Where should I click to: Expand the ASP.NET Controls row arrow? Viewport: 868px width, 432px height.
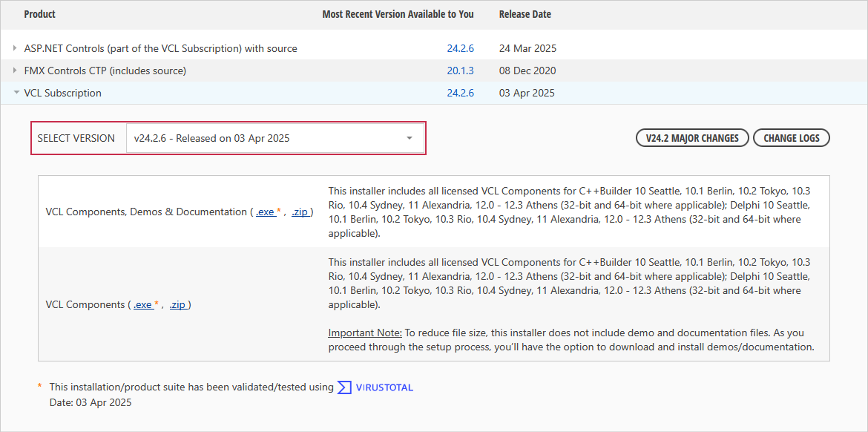[x=16, y=48]
